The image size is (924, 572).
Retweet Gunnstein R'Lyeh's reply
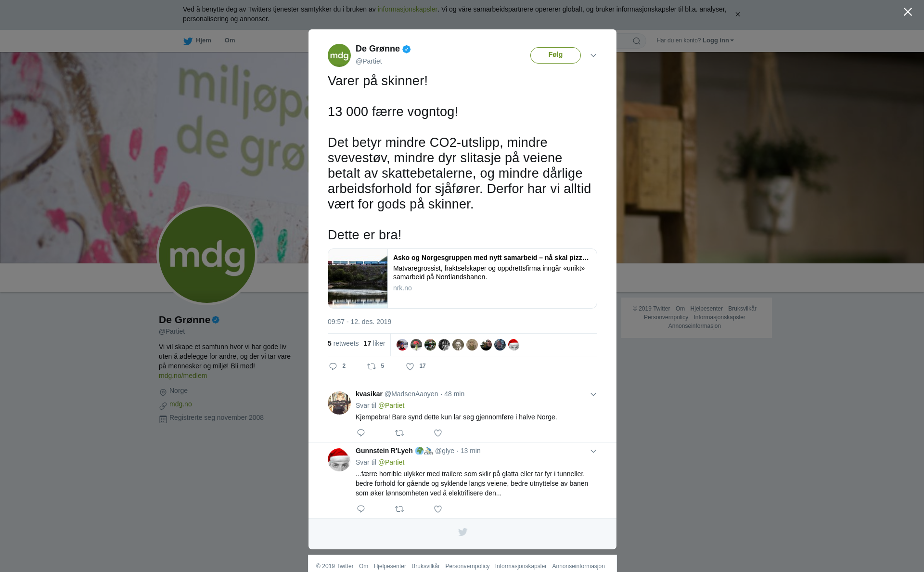(x=399, y=509)
